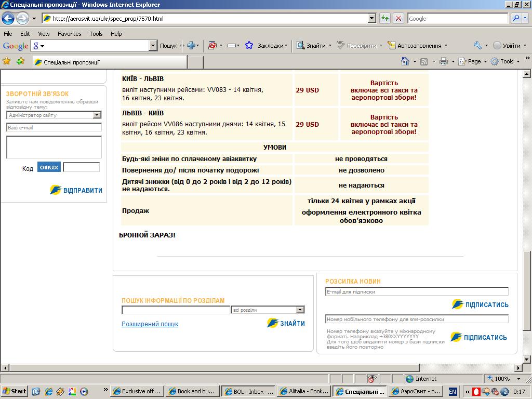Viewport: 532px width, 399px height.
Task: Click the 'ВІДПРАВИТИ' send button
Action: click(76, 190)
